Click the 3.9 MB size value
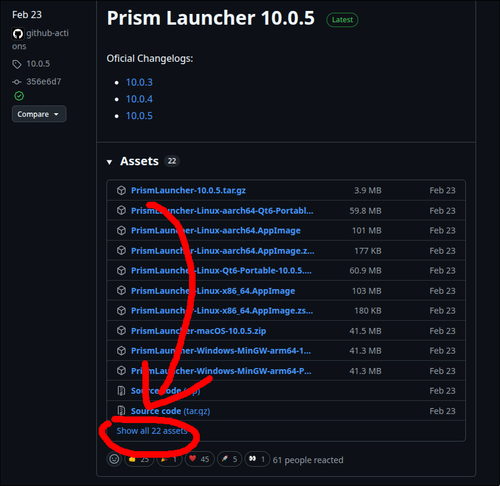 pyautogui.click(x=368, y=190)
